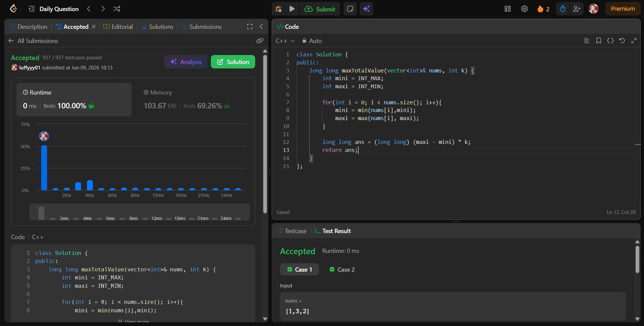Open the layout manager grid icon
Screen dimensions: 644x326
508,9
